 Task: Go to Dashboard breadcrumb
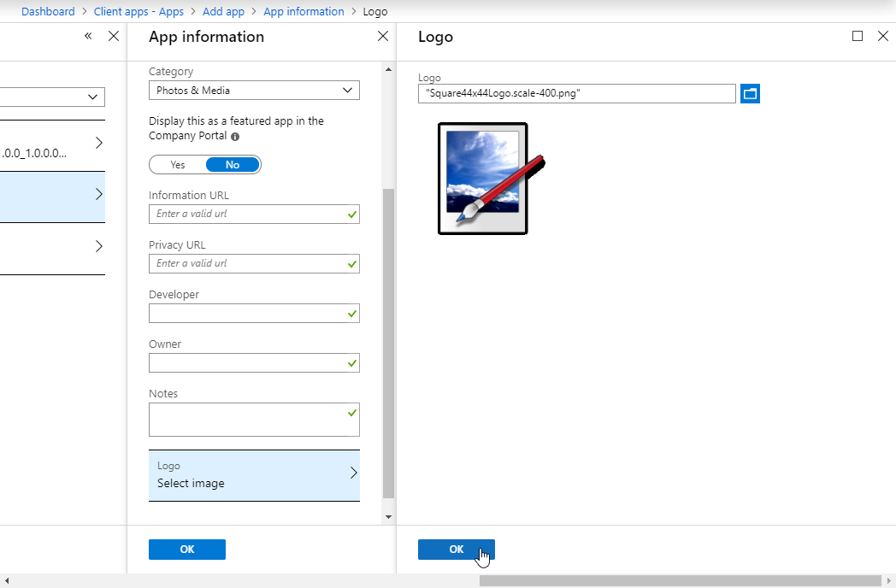coord(48,12)
